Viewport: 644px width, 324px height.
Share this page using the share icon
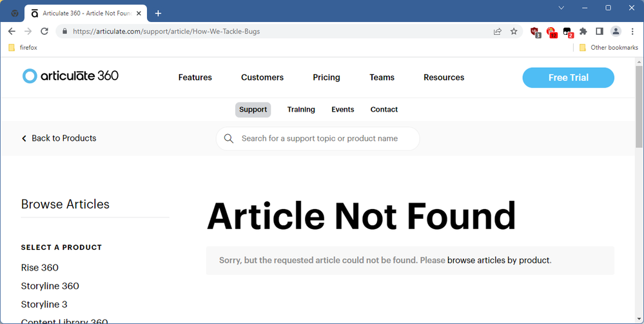(498, 31)
